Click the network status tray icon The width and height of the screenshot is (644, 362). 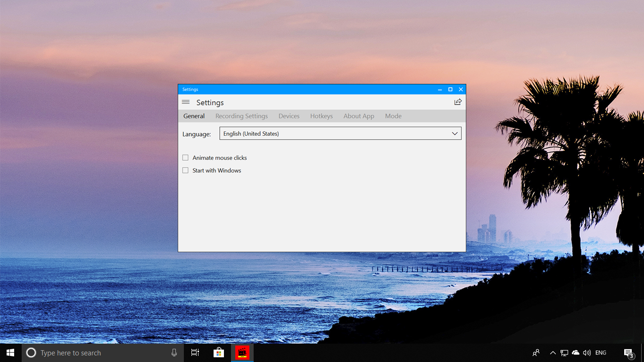[x=564, y=353]
